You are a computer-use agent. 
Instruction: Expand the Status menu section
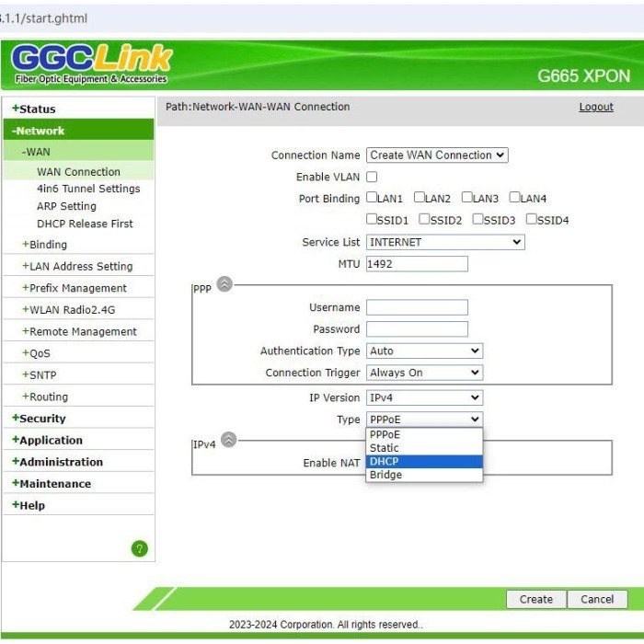click(x=33, y=109)
